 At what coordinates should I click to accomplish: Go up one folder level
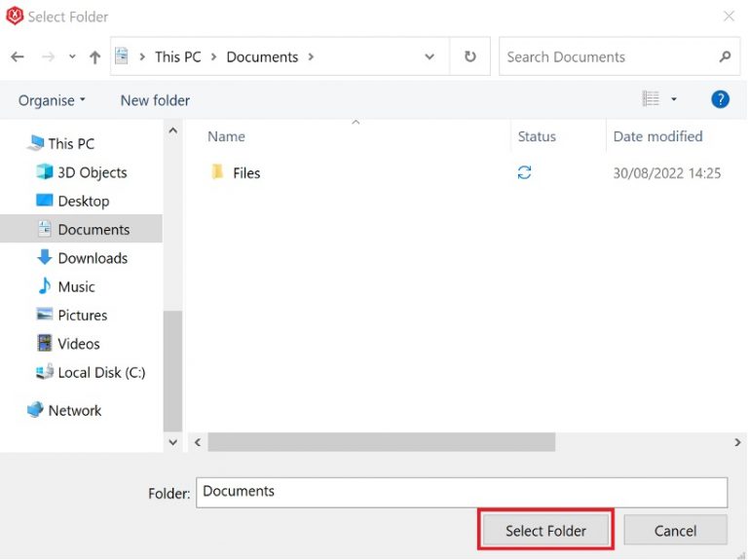[x=94, y=57]
